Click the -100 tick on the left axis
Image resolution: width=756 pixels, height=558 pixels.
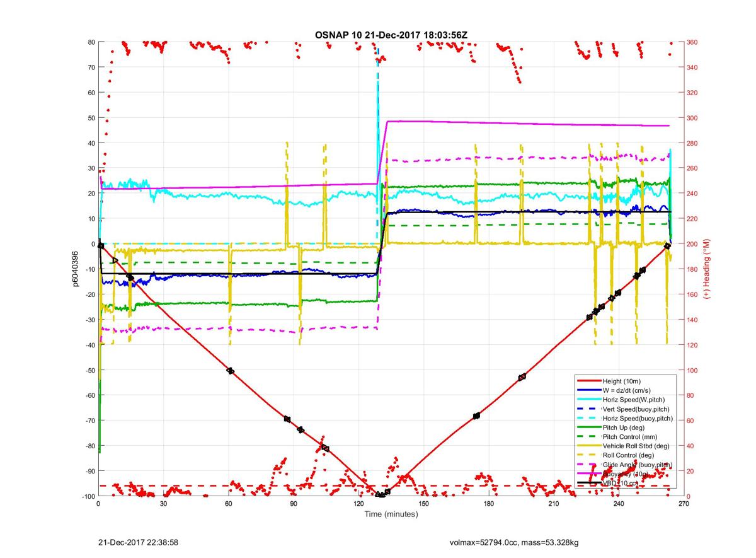88,496
